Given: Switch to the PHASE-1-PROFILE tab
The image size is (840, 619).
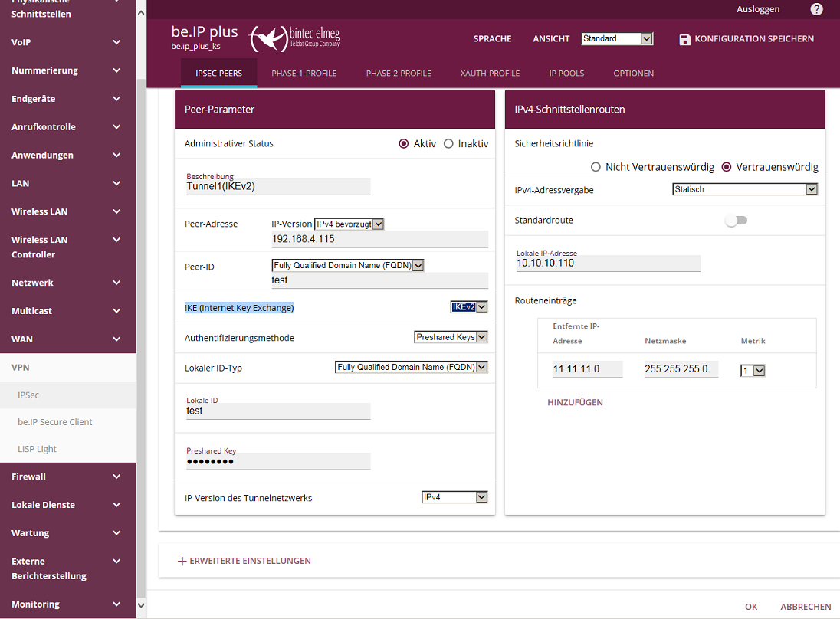Looking at the screenshot, I should 304,74.
